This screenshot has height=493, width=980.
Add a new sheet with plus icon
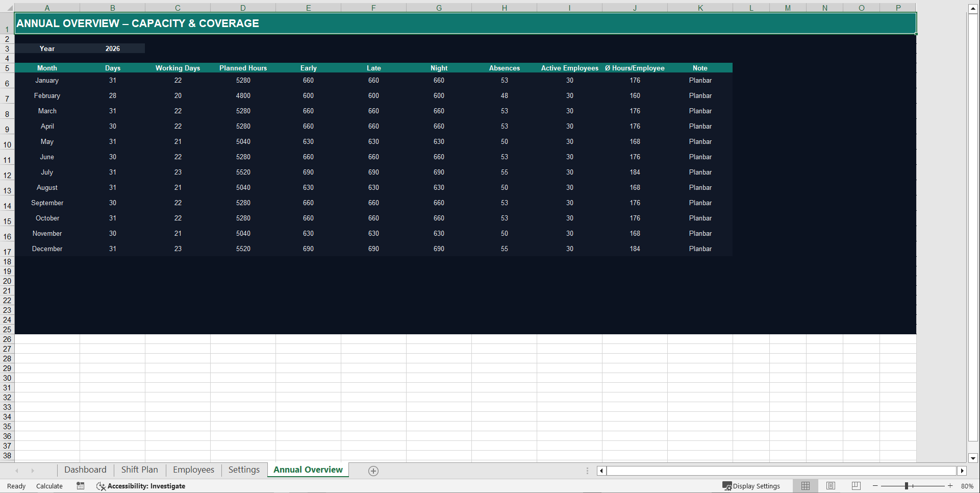[x=373, y=471]
